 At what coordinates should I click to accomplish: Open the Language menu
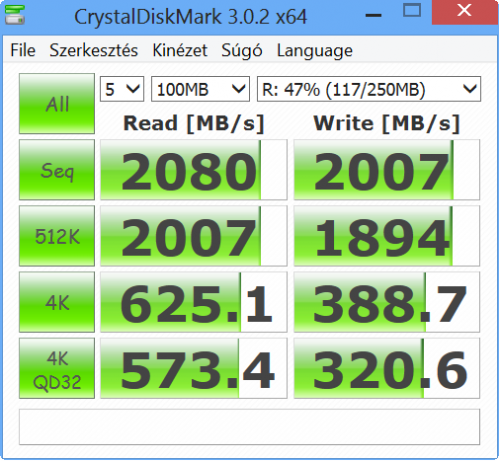(315, 51)
